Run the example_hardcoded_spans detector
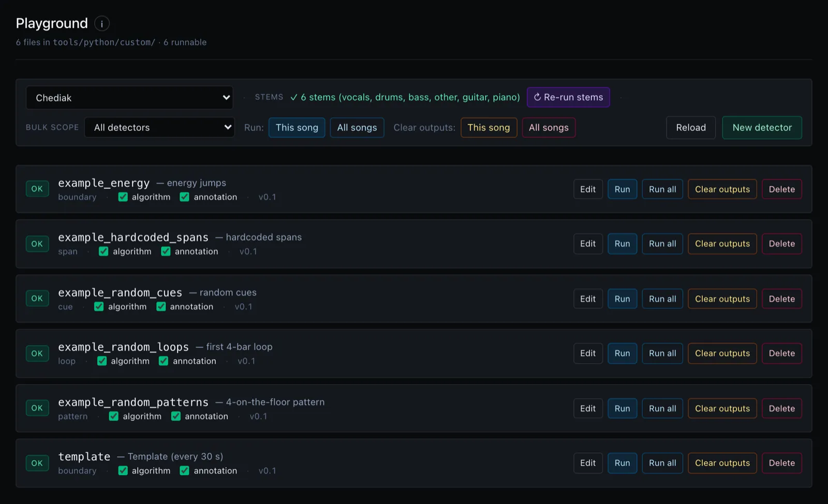Screen dimensions: 828x504 click(x=623, y=244)
